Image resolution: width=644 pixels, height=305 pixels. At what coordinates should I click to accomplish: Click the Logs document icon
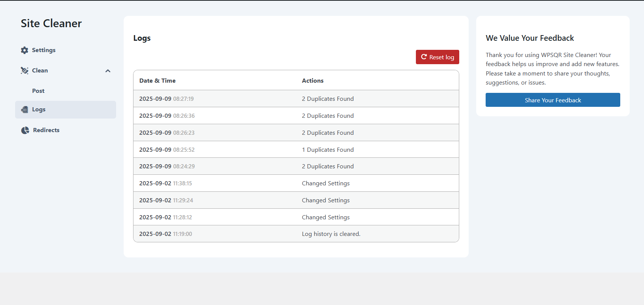click(25, 109)
